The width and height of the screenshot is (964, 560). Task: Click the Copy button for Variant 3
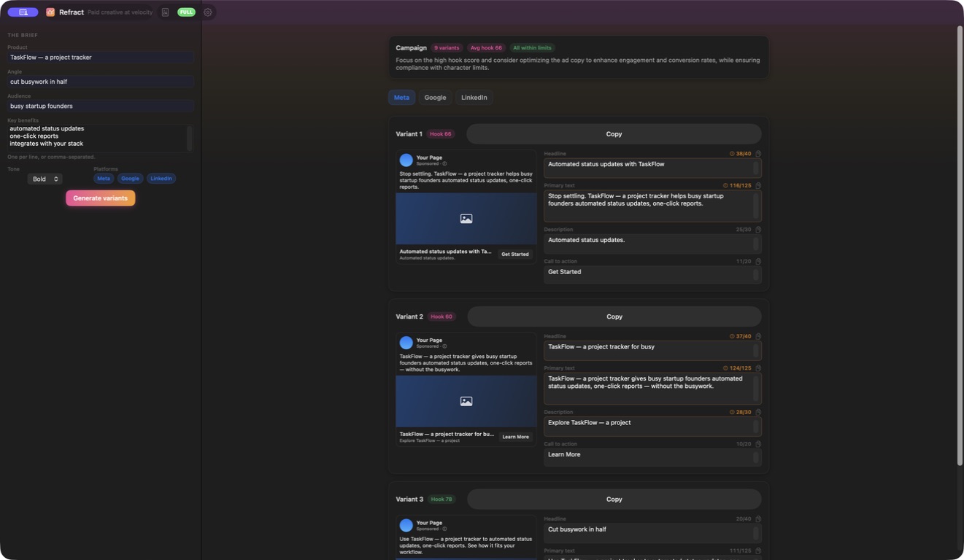pyautogui.click(x=614, y=499)
